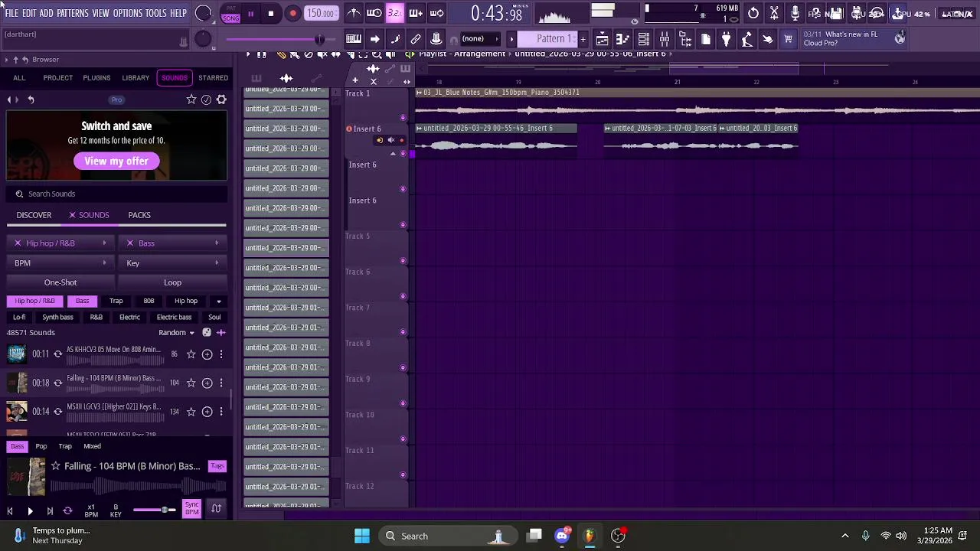Open the TOOLS menu
Screen dimensions: 980x551
tap(156, 14)
